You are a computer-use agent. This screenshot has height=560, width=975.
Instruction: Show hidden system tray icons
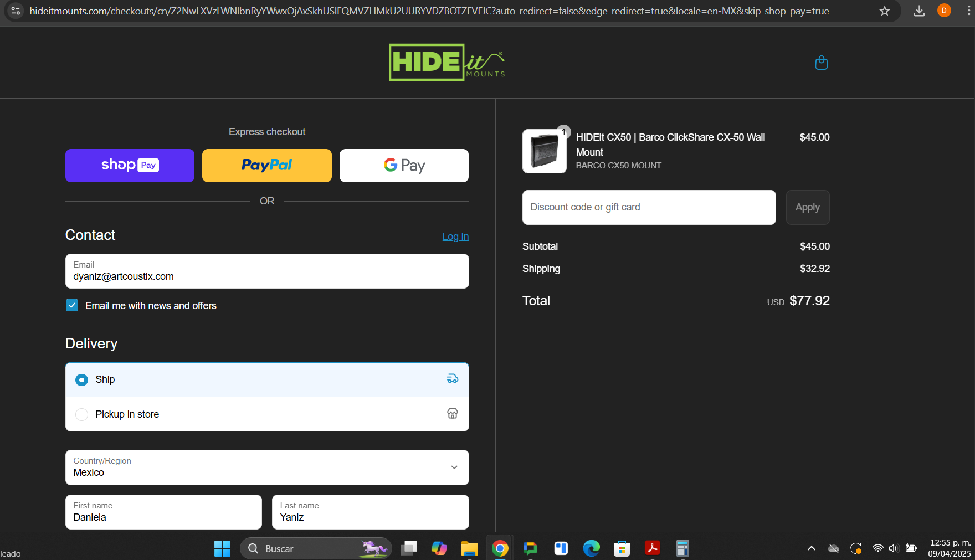click(x=812, y=548)
